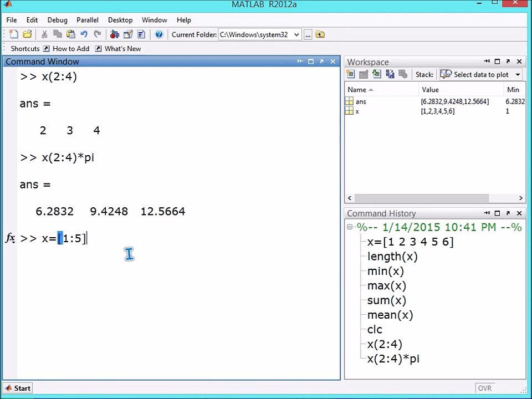Open the Profiler icon in the toolbar
Image resolution: width=532 pixels, height=399 pixels.
141,34
